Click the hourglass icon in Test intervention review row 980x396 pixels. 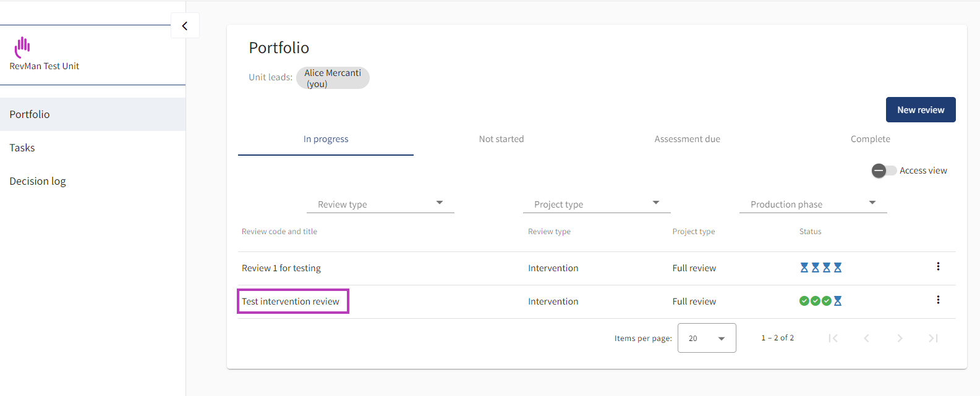tap(838, 301)
